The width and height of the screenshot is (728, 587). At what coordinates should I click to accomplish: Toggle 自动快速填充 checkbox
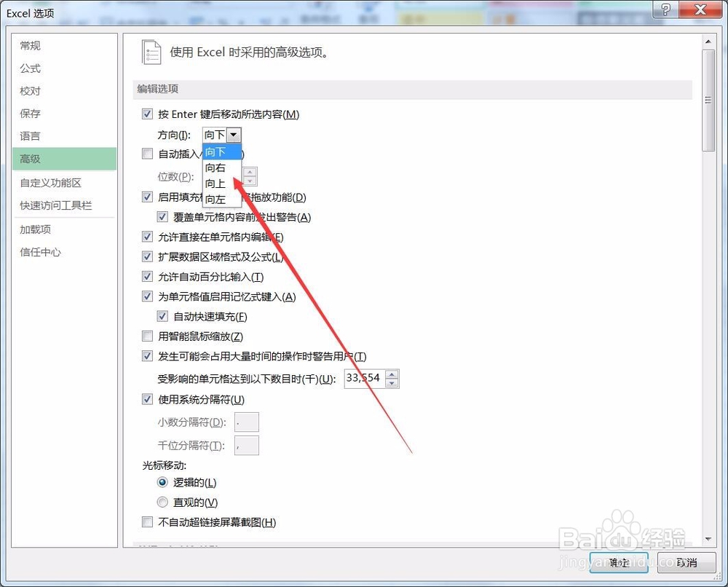(162, 316)
